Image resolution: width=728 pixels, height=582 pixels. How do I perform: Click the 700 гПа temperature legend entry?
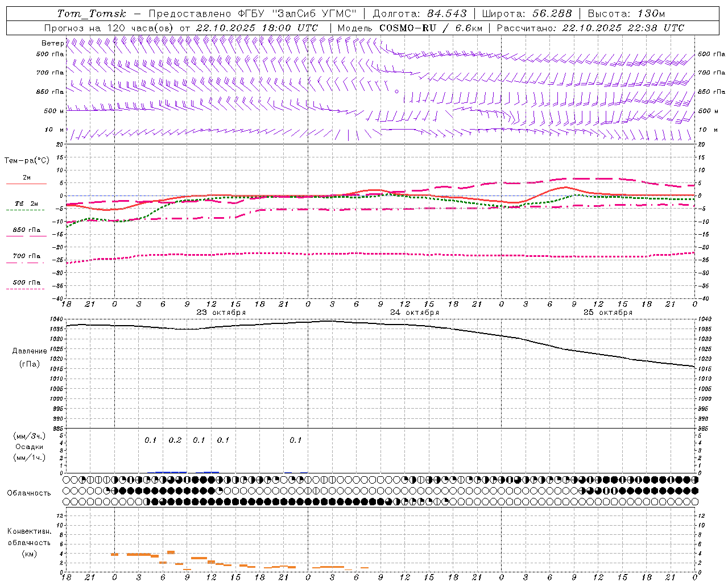27,256
